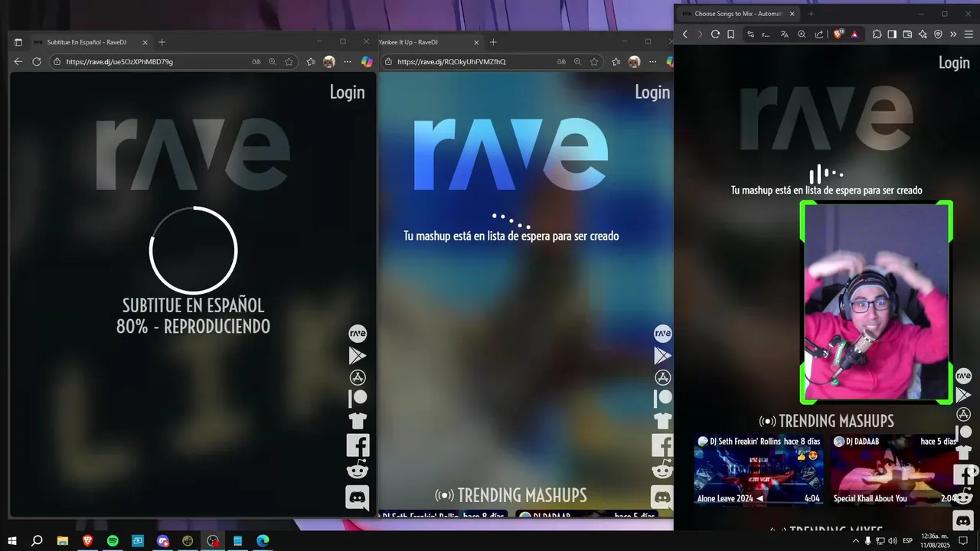Go back in Brave window
The image size is (980, 551).
(x=685, y=34)
